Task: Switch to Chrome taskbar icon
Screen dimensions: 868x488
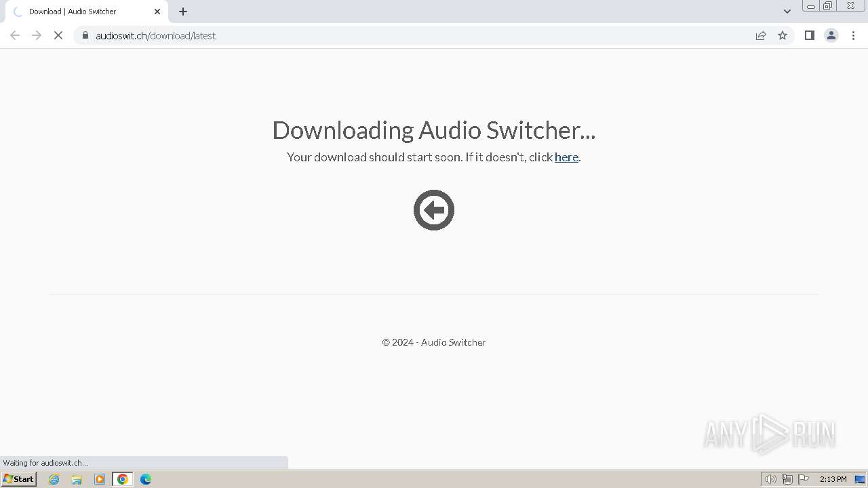Action: pyautogui.click(x=123, y=479)
